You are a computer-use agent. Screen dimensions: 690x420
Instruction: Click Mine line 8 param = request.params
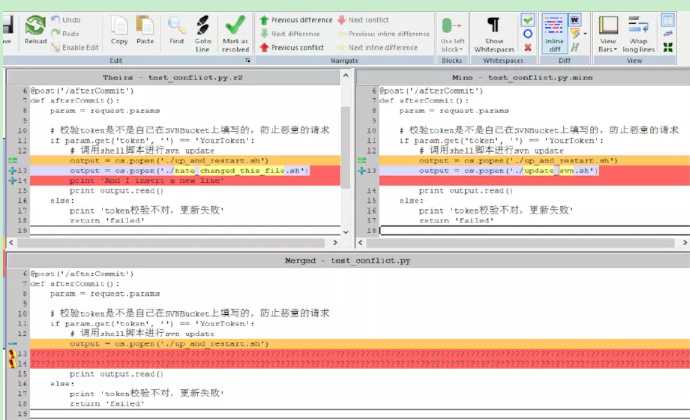pyautogui.click(x=454, y=111)
